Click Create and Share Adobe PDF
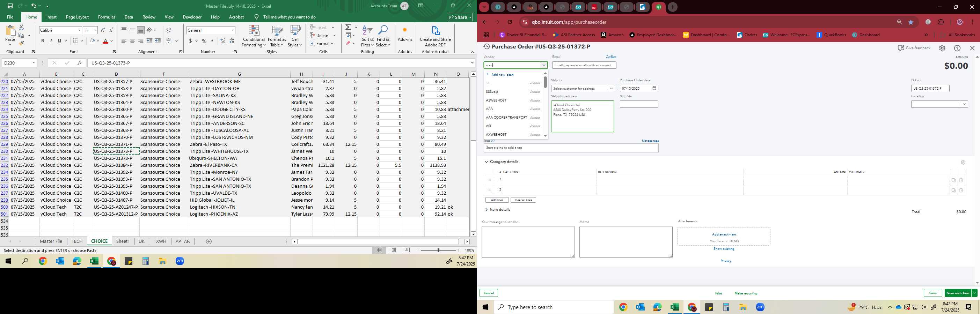 tap(435, 37)
